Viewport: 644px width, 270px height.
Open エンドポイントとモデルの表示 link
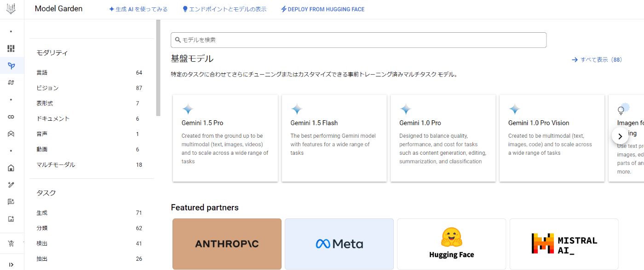pyautogui.click(x=224, y=9)
